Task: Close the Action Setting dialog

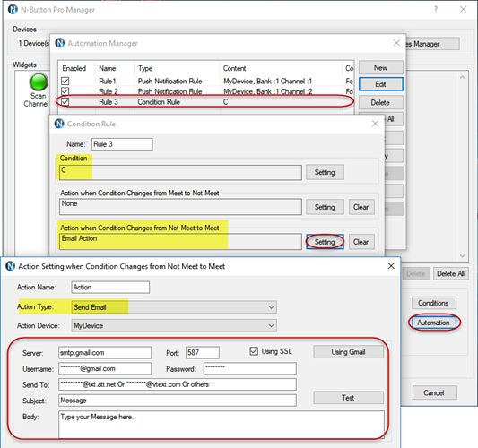Action: pos(391,266)
